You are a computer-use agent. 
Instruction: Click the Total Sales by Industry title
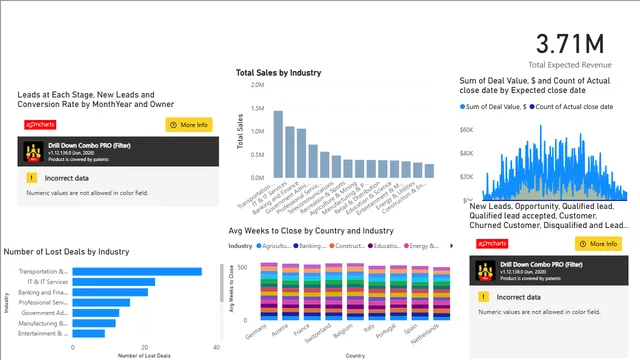coord(278,73)
